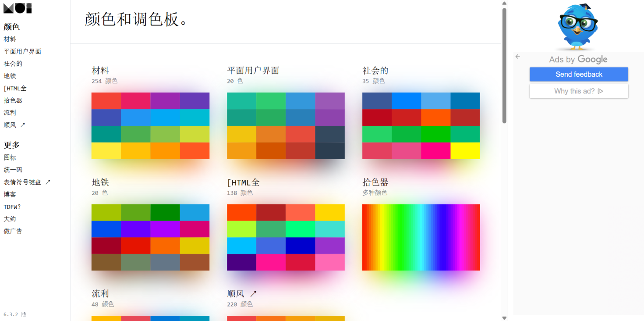The width and height of the screenshot is (644, 321).
Task: Open the 材料 palette preview
Action: pos(150,125)
